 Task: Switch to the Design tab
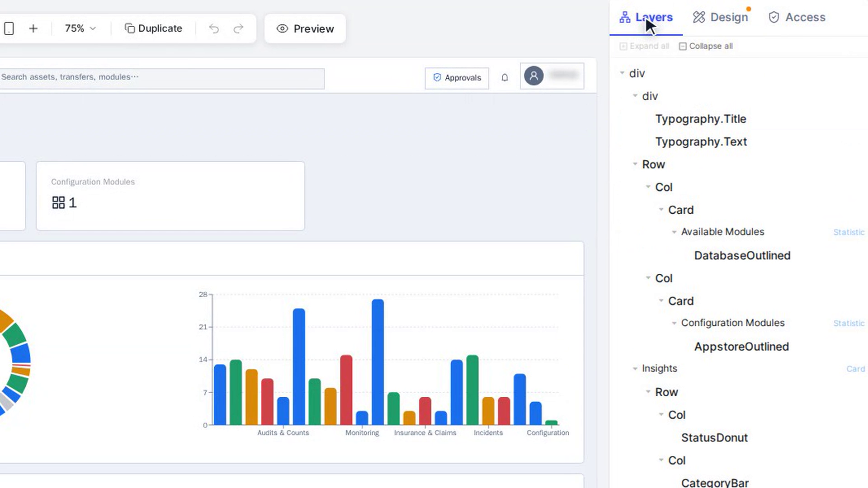point(721,17)
